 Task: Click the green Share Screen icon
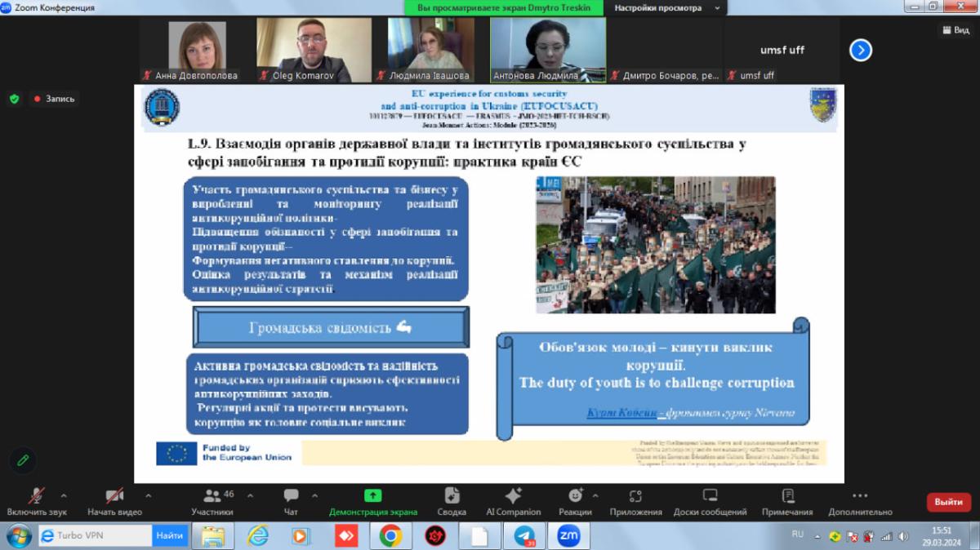click(x=372, y=495)
